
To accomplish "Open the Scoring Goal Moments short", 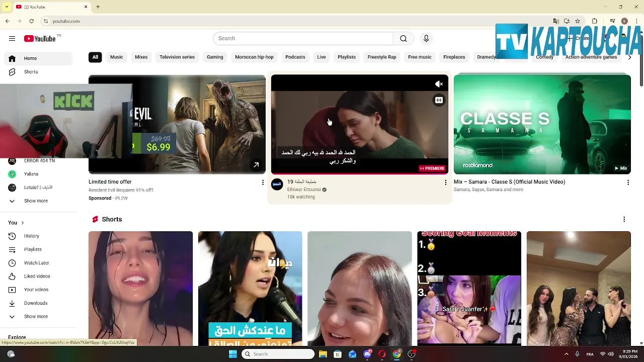I will point(469,288).
